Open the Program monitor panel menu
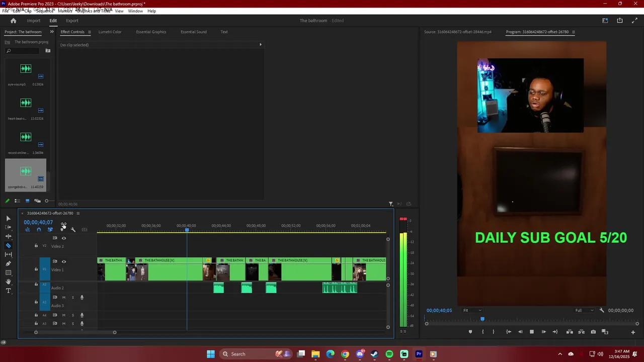Screen dimensions: 644x362 click(573, 32)
